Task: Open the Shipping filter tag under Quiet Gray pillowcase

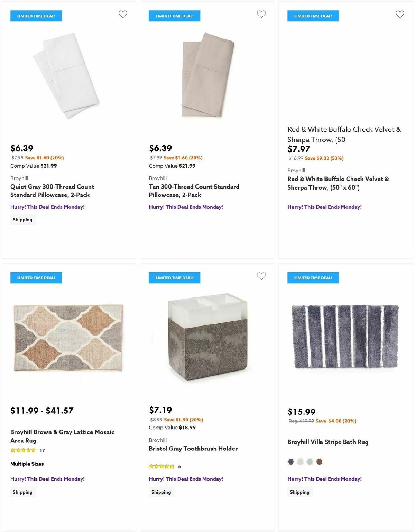Action: pos(23,219)
